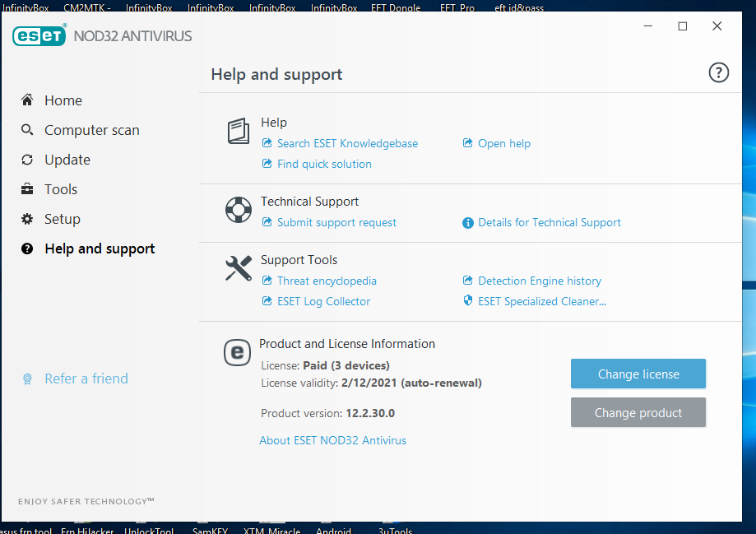This screenshot has height=534, width=756.
Task: Click the Tools briefcase icon
Action: (x=27, y=189)
